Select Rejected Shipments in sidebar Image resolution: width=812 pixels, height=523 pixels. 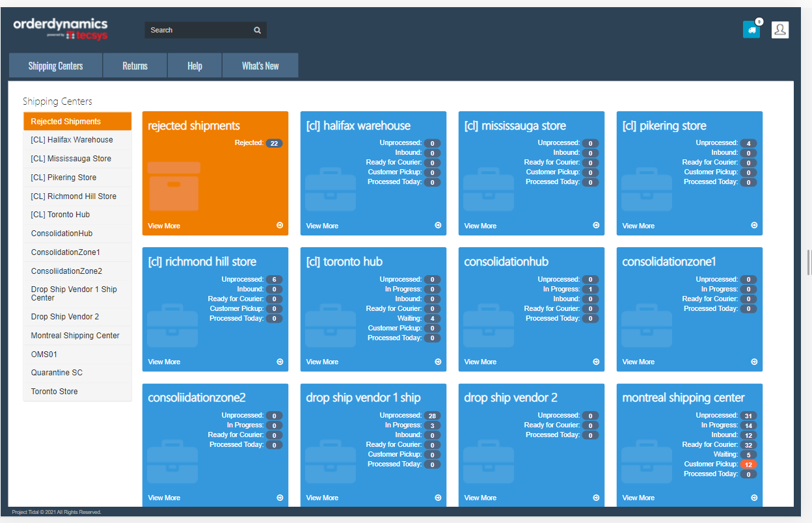tap(77, 121)
